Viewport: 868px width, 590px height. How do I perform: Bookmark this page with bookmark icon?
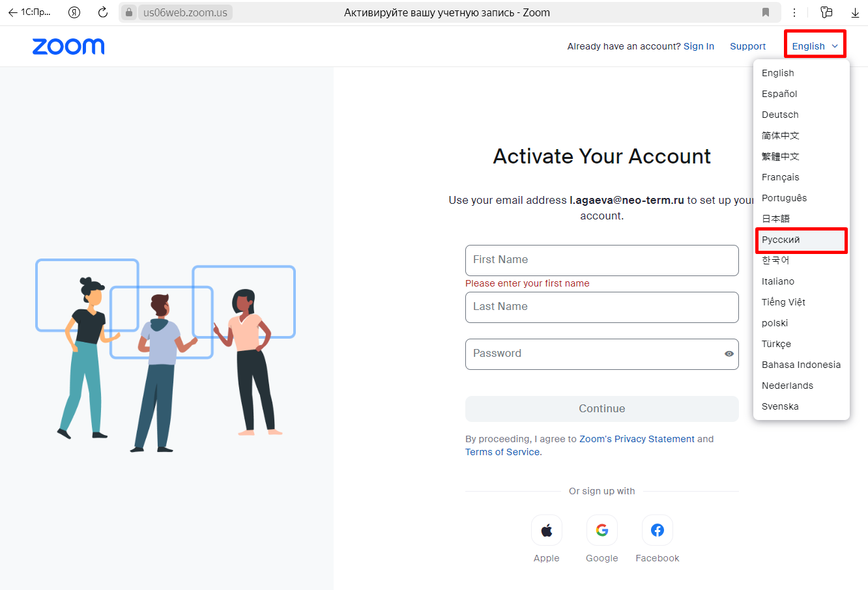766,12
